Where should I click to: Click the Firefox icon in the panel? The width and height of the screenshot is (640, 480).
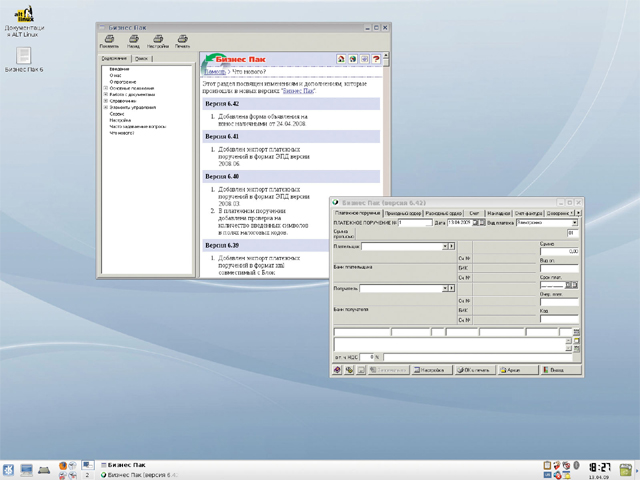tap(63, 465)
